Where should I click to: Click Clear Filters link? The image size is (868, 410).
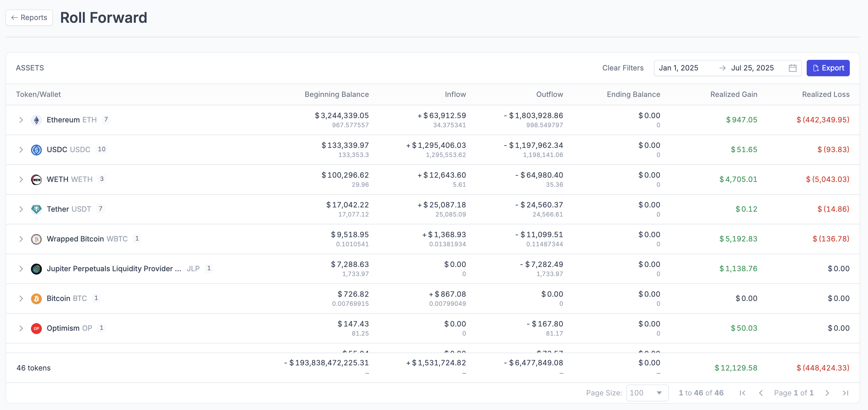[x=623, y=68]
